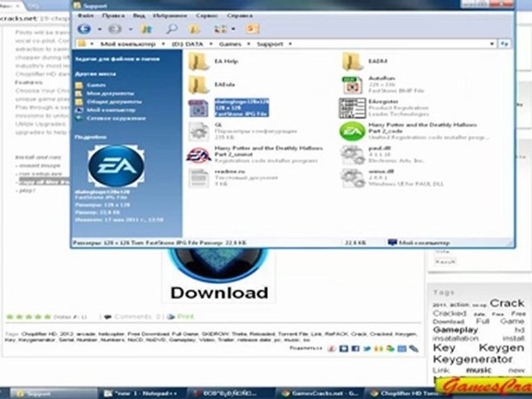The height and width of the screenshot is (399, 532).
Task: Click Мои документы in side panel
Action: coord(110,93)
